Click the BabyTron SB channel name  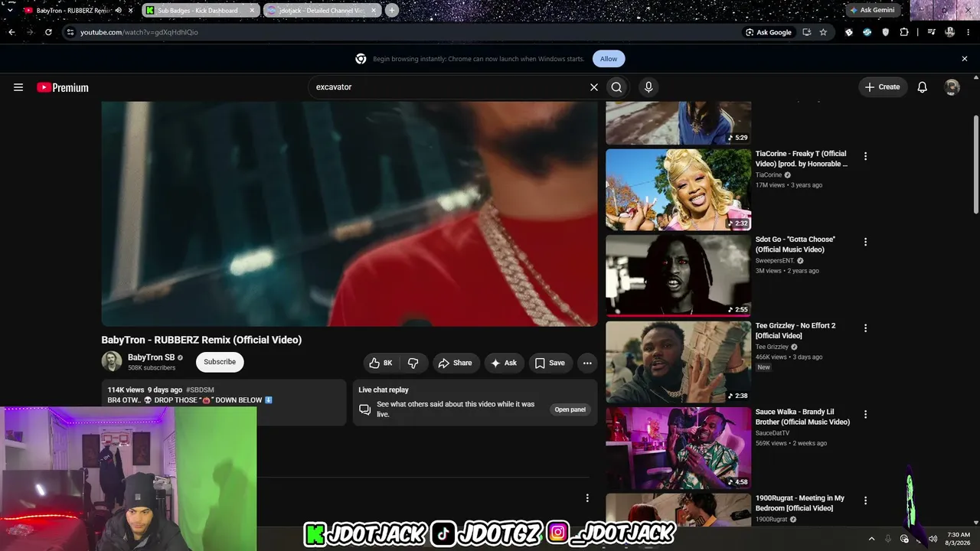152,357
